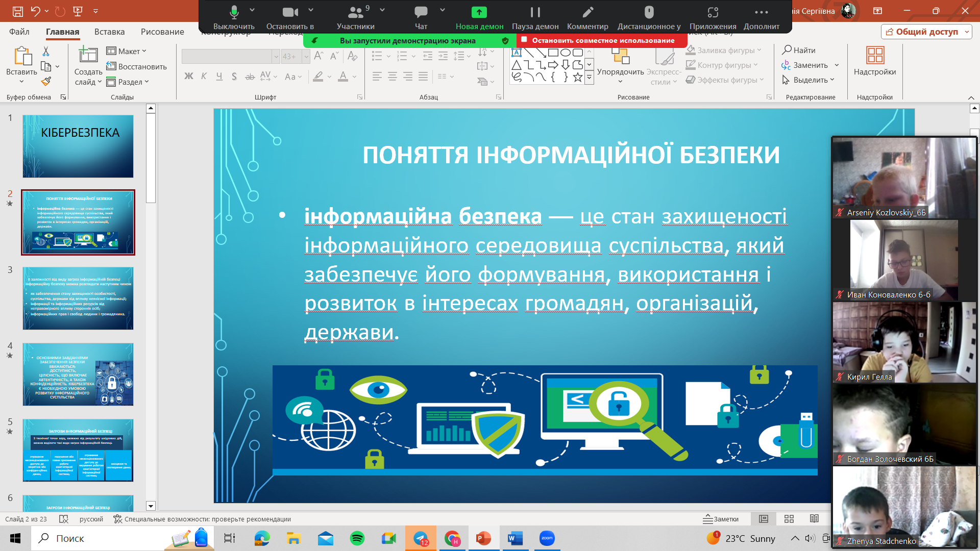Toggle underline (Ч) formatting

[x=219, y=77]
